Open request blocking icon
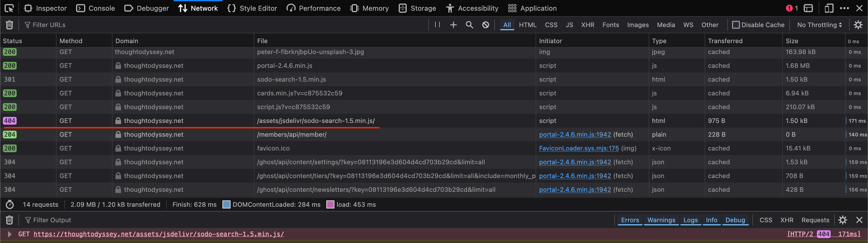The width and height of the screenshot is (868, 243). coord(486,25)
